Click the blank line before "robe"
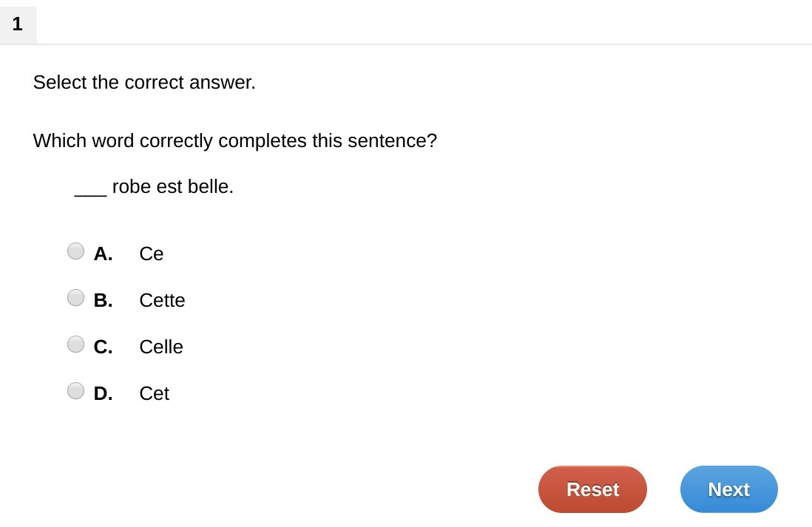This screenshot has height=527, width=812. [x=90, y=194]
